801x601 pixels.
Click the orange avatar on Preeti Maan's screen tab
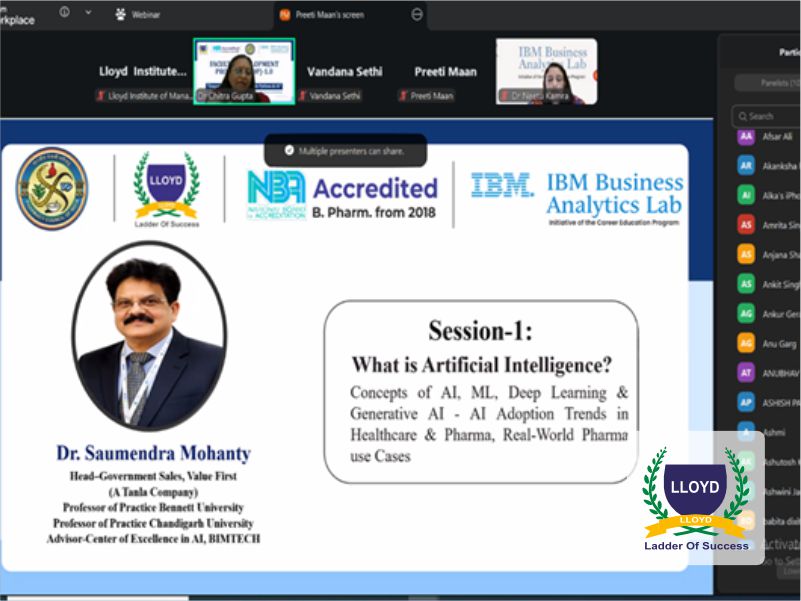(285, 15)
